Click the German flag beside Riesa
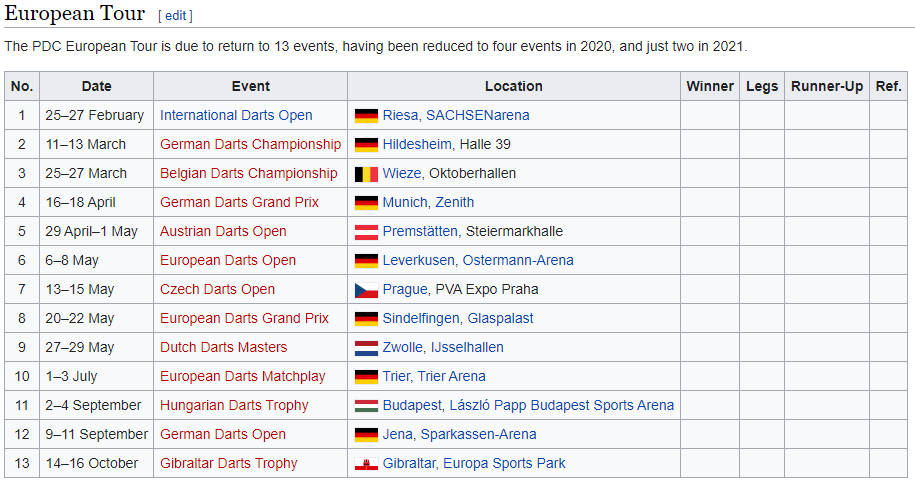Viewport: 915px width, 488px height. coord(366,116)
